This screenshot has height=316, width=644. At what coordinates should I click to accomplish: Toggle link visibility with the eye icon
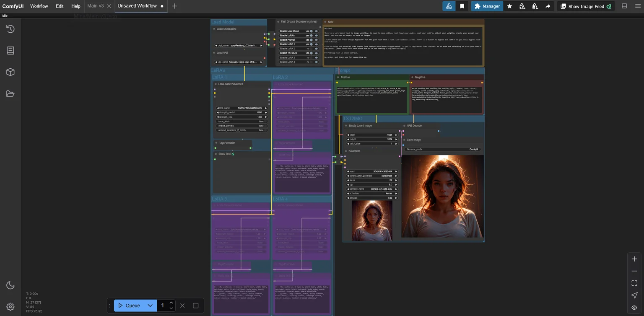click(634, 308)
